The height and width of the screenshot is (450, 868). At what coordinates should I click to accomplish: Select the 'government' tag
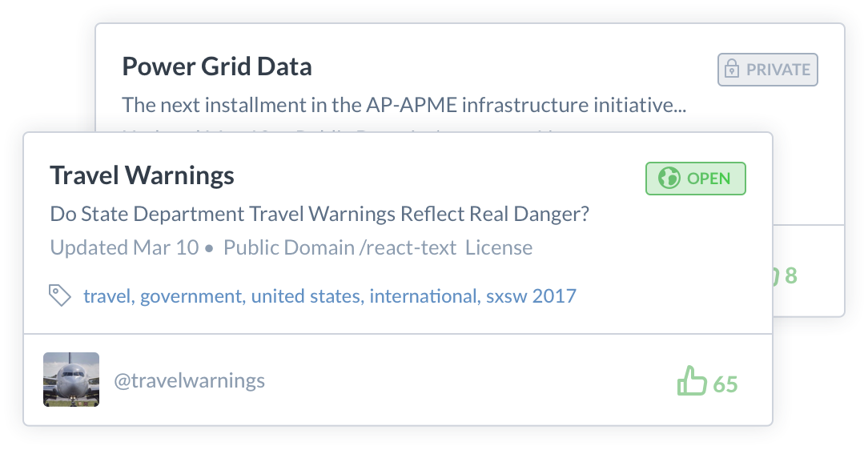coord(191,296)
